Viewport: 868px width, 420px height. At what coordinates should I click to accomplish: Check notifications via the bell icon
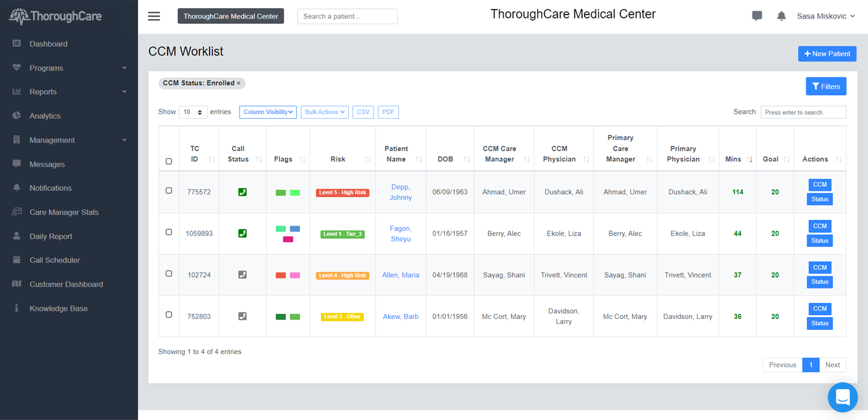[781, 15]
